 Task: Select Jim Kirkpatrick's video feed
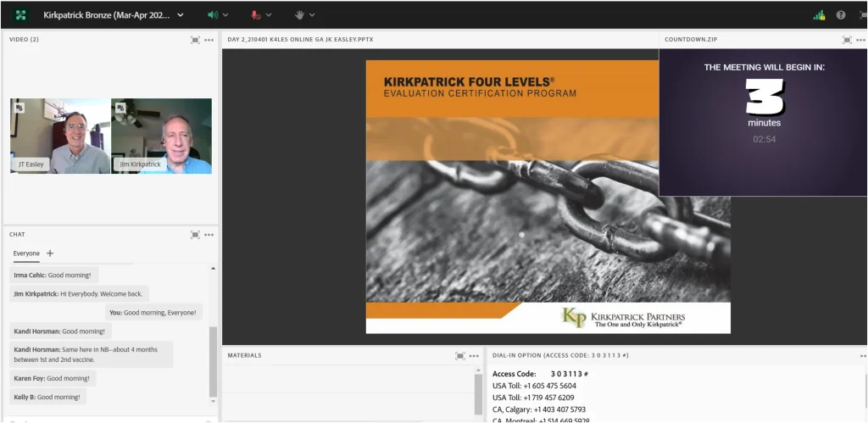(x=162, y=136)
